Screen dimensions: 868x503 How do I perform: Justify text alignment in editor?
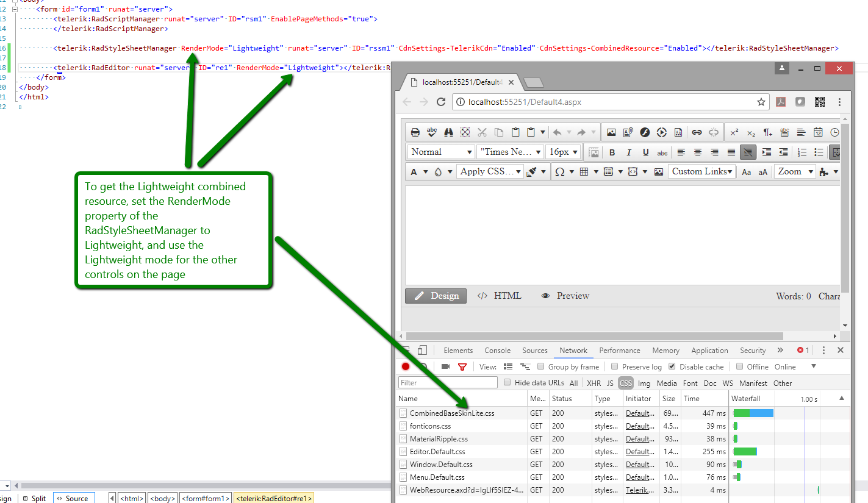coord(731,152)
